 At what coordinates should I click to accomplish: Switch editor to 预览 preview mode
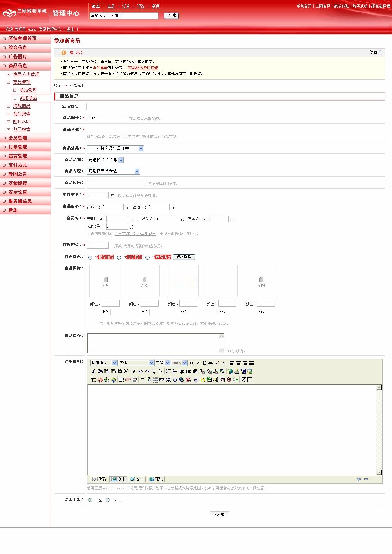[156, 479]
